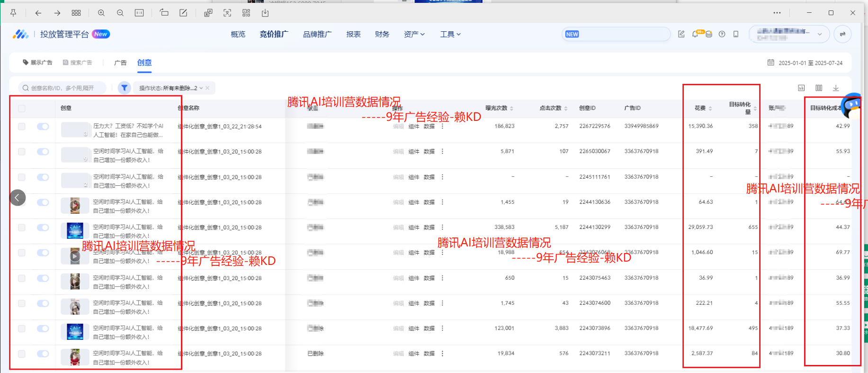This screenshot has height=373, width=868.
Task: Save the image with the download icon
Action: point(265,13)
